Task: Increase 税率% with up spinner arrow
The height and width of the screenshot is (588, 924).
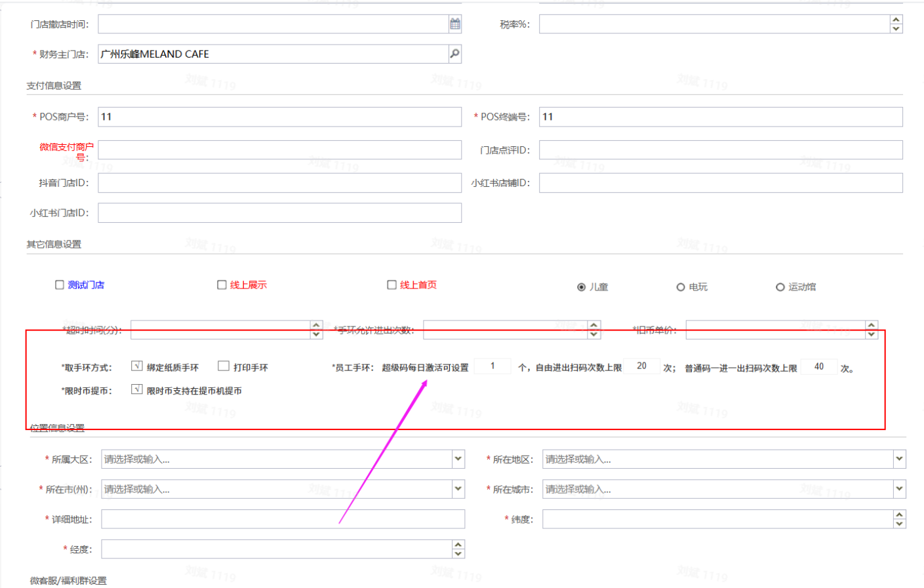Action: (x=896, y=20)
